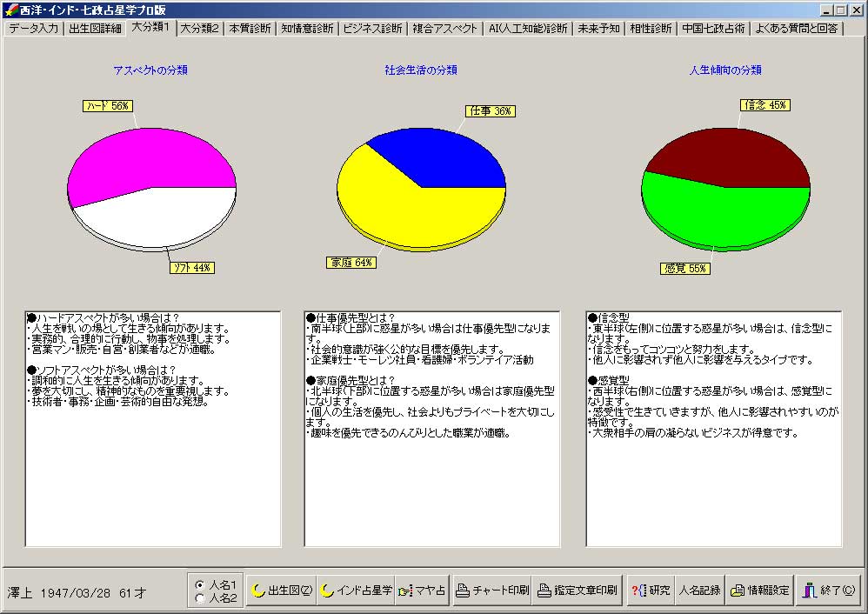868x614 pixels.
Task: Minimize the window
Action: pyautogui.click(x=826, y=10)
